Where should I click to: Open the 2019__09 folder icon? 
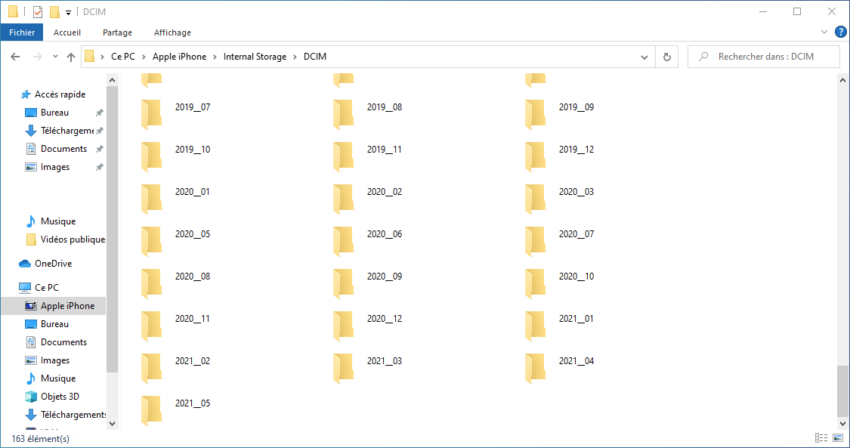535,114
